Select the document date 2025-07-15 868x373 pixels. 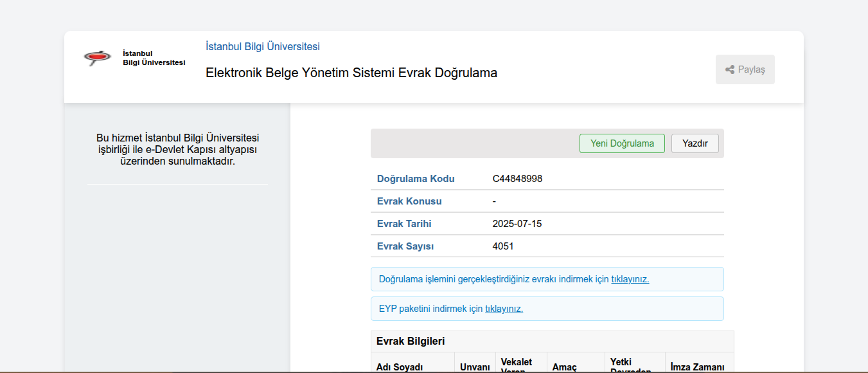(517, 224)
